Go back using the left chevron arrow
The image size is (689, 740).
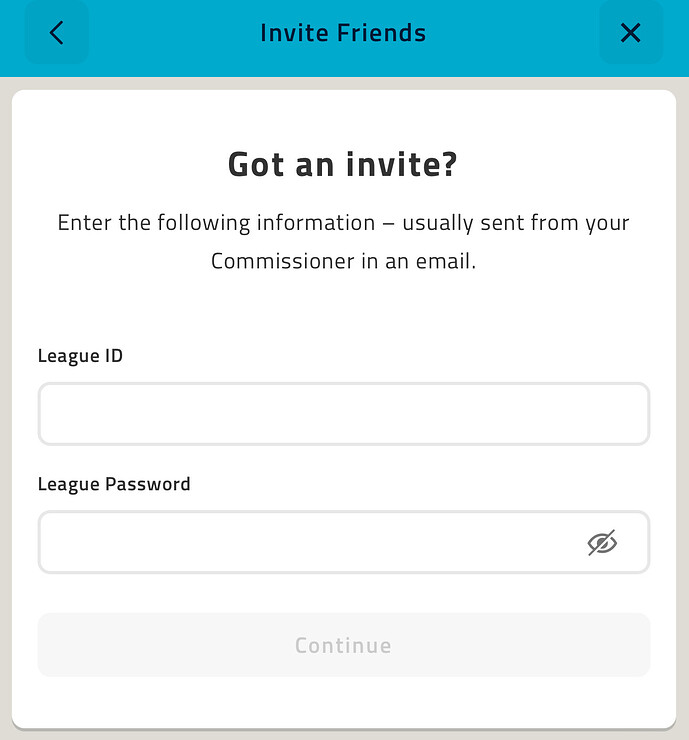[x=57, y=33]
